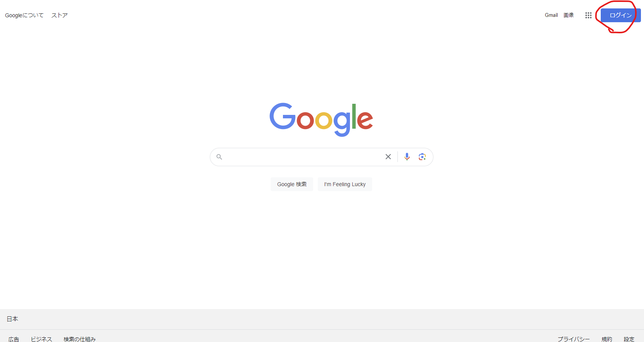Screen dimensions: 644x342
Task: Open Google Lens image search icon
Action: click(x=422, y=157)
